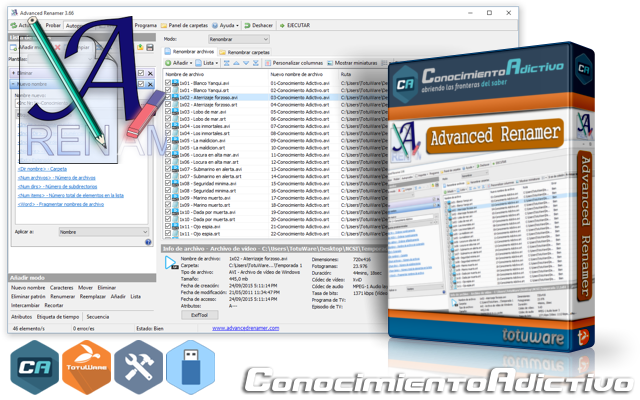Open the Aplicar a dropdown showing Nombre
Screen dimensions: 640x400
(104, 232)
